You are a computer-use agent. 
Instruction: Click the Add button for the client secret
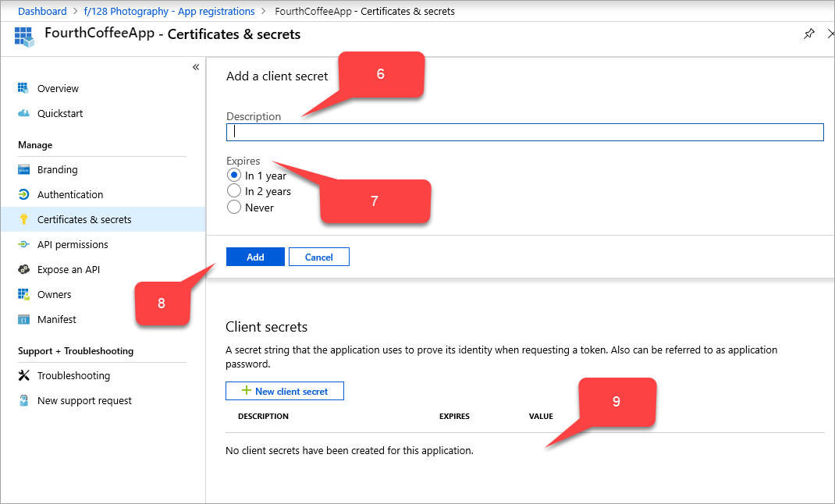click(x=255, y=256)
